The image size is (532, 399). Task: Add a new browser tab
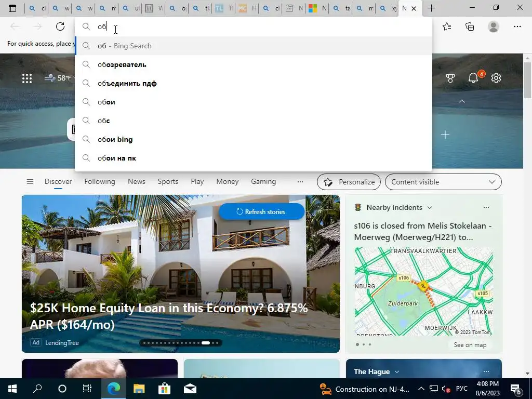(x=431, y=8)
